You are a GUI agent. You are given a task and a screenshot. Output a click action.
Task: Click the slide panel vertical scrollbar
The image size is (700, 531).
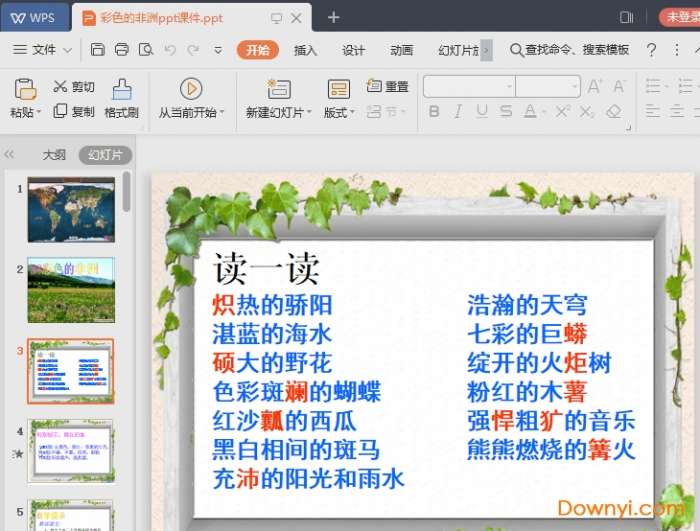pos(127,192)
